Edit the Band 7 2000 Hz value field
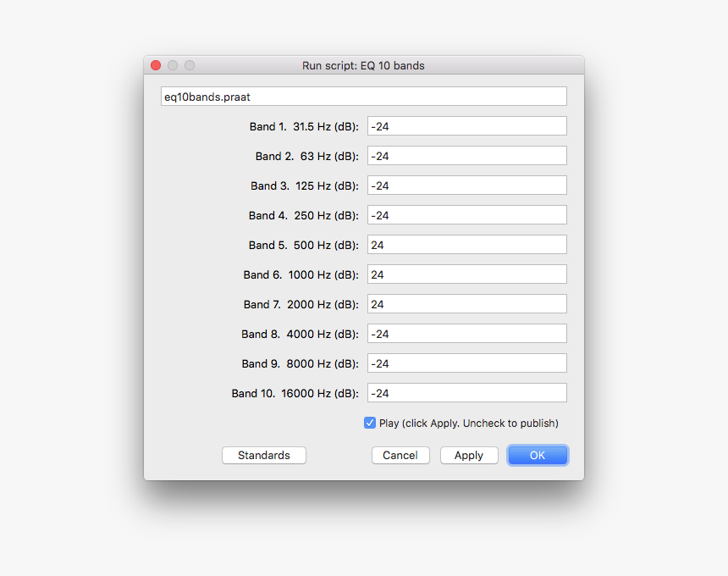Screen dimensions: 728x576 click(x=466, y=304)
